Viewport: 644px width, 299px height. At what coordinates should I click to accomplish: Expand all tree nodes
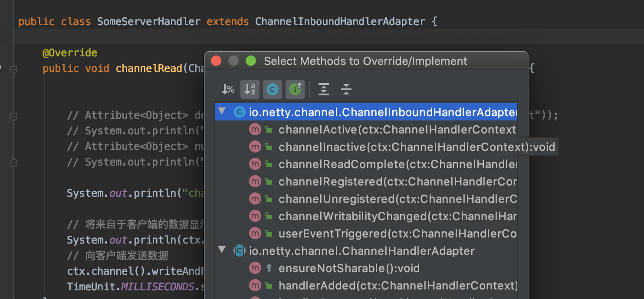coord(324,89)
